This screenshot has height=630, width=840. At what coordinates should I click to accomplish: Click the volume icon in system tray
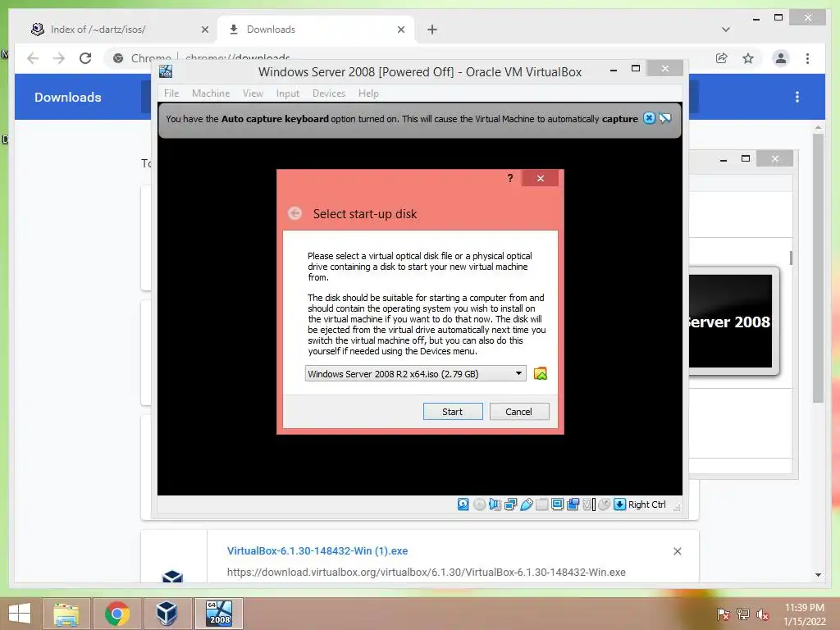pyautogui.click(x=762, y=614)
